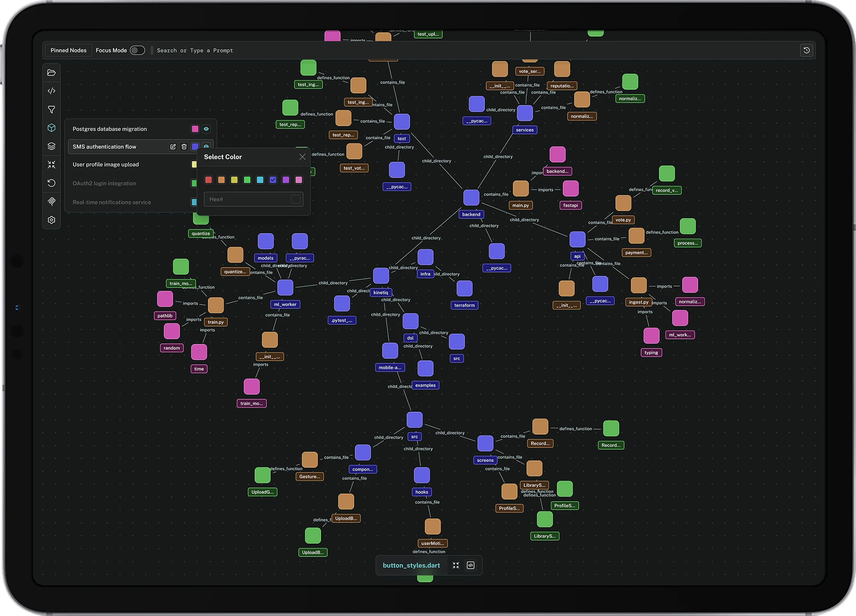The height and width of the screenshot is (616, 856).
Task: Select the hooks directory node
Action: pos(422,476)
